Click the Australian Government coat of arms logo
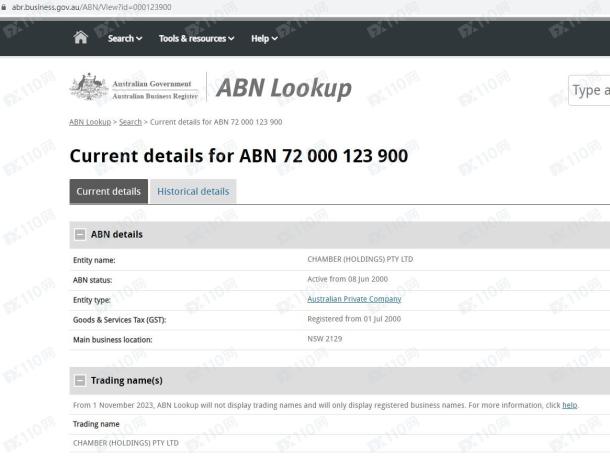610x457 pixels. point(89,87)
